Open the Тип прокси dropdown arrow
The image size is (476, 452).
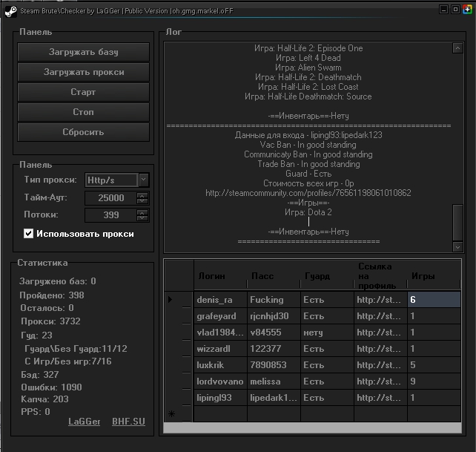[144, 180]
